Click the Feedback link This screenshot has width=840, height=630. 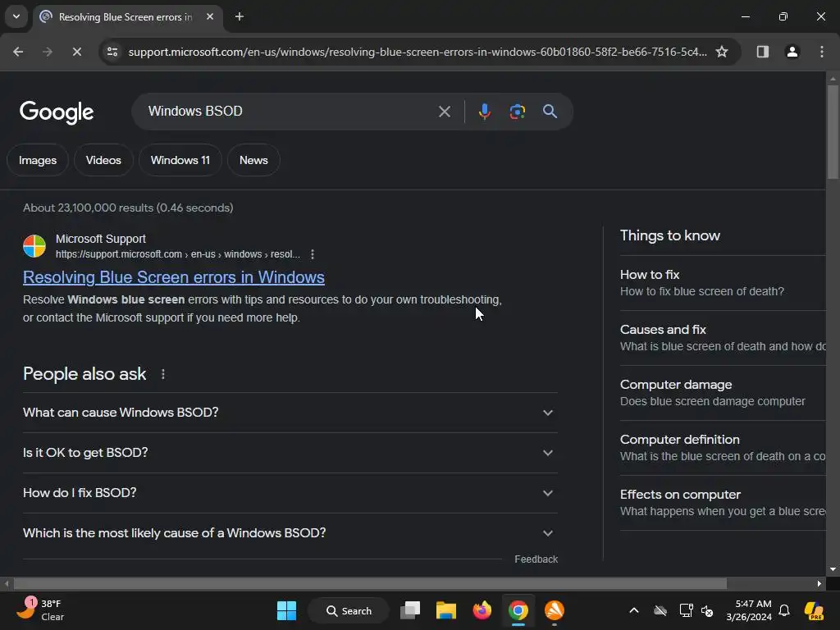point(536,559)
